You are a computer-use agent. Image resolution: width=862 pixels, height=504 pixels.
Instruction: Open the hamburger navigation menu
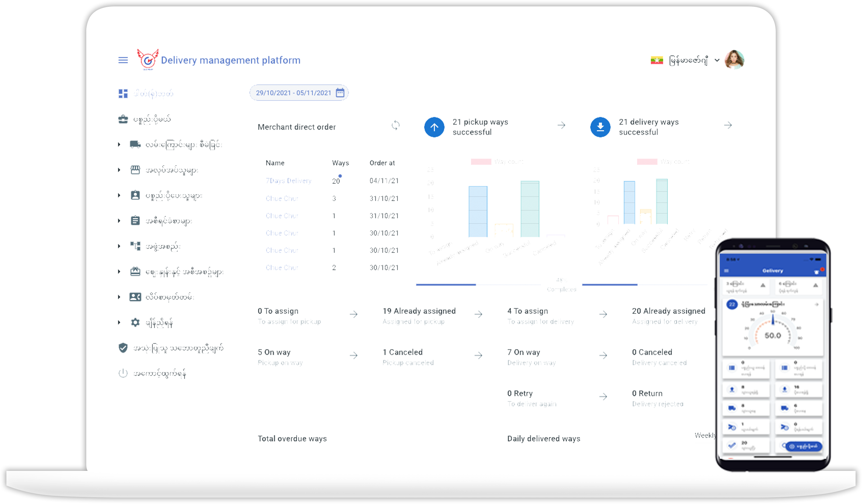click(123, 60)
